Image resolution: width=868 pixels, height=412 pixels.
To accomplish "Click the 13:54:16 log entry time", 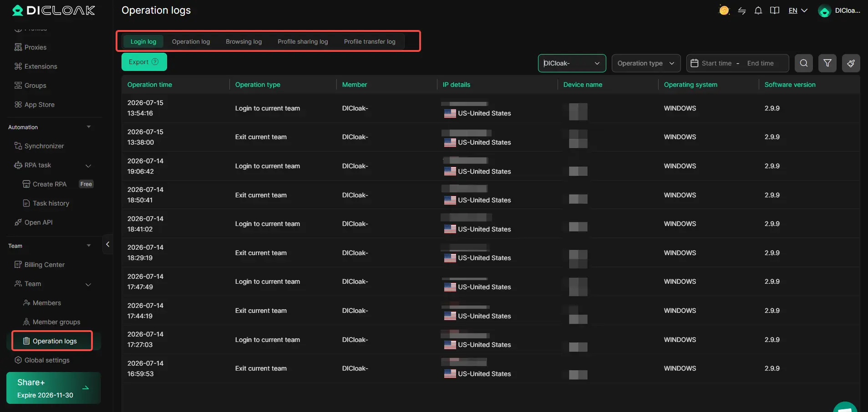I will (x=140, y=113).
